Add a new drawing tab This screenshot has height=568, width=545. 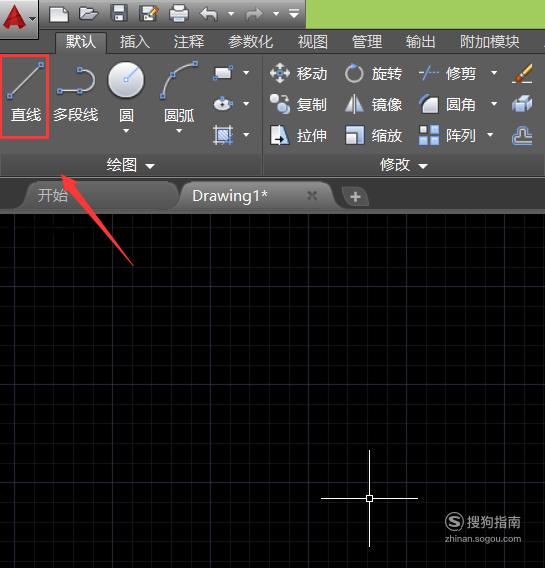(x=355, y=197)
